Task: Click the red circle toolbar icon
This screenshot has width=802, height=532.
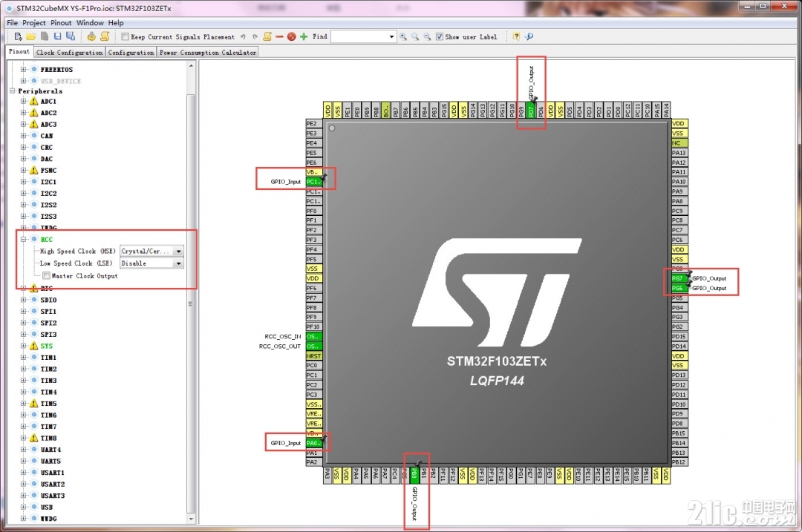Action: click(292, 37)
